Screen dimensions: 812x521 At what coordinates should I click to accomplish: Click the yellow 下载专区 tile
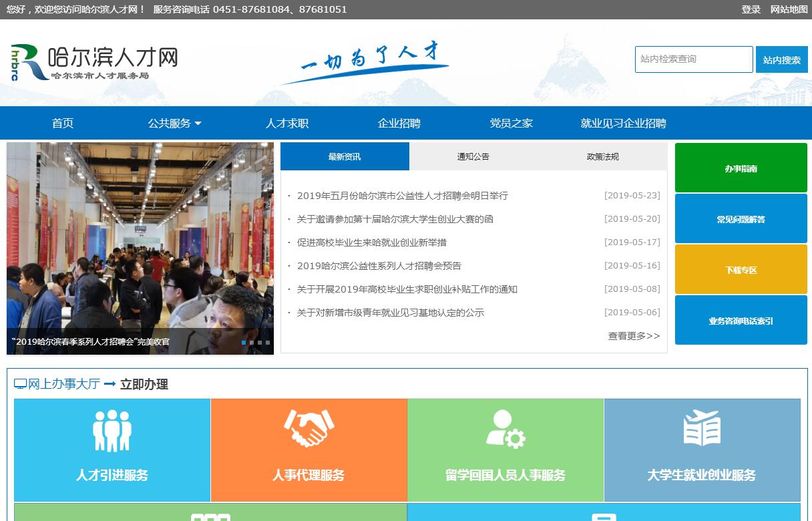click(741, 270)
